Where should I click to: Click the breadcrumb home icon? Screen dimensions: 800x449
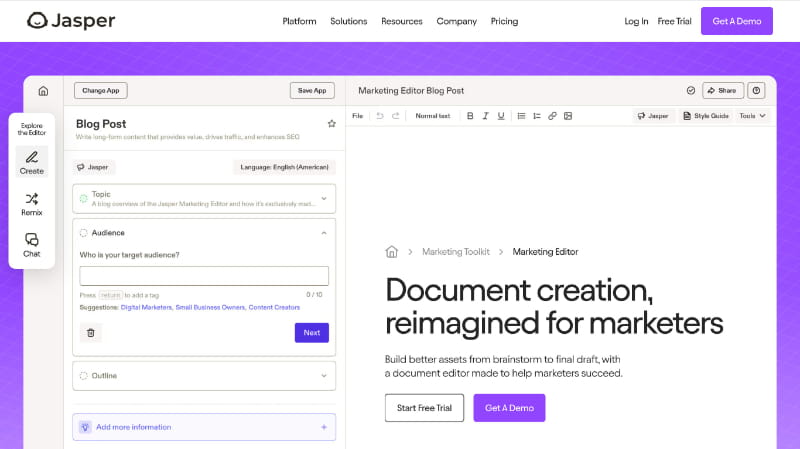point(391,252)
